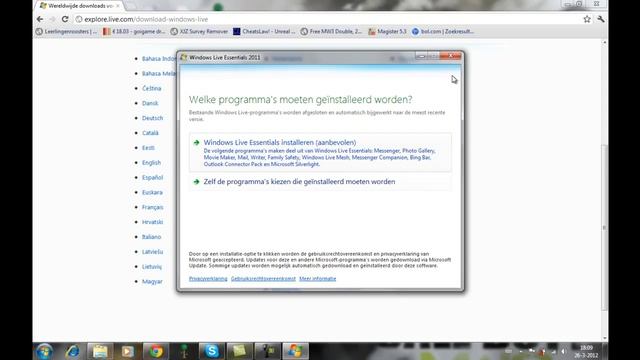Select the Dansk language link
This screenshot has width=640, height=360.
coord(150,103)
